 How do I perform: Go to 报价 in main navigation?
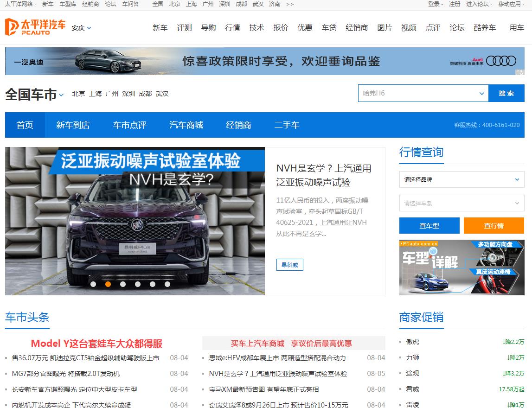coord(281,27)
